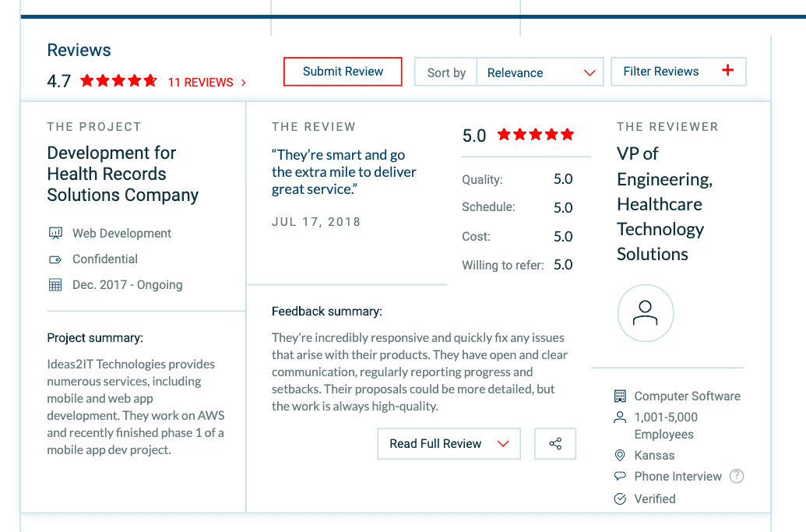Expand the Read Full Review button

(x=449, y=443)
